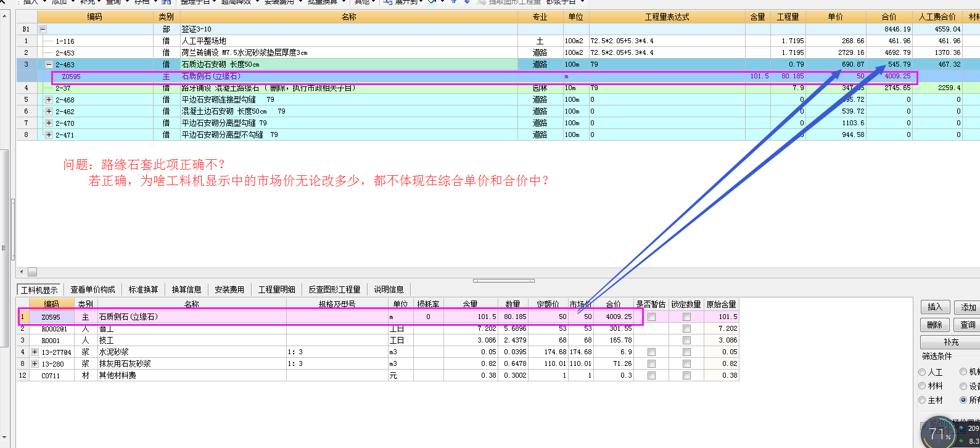This screenshot has height=448, width=980.
Task: Click 单价 cell 690.87 of row 2-463
Action: pos(837,64)
